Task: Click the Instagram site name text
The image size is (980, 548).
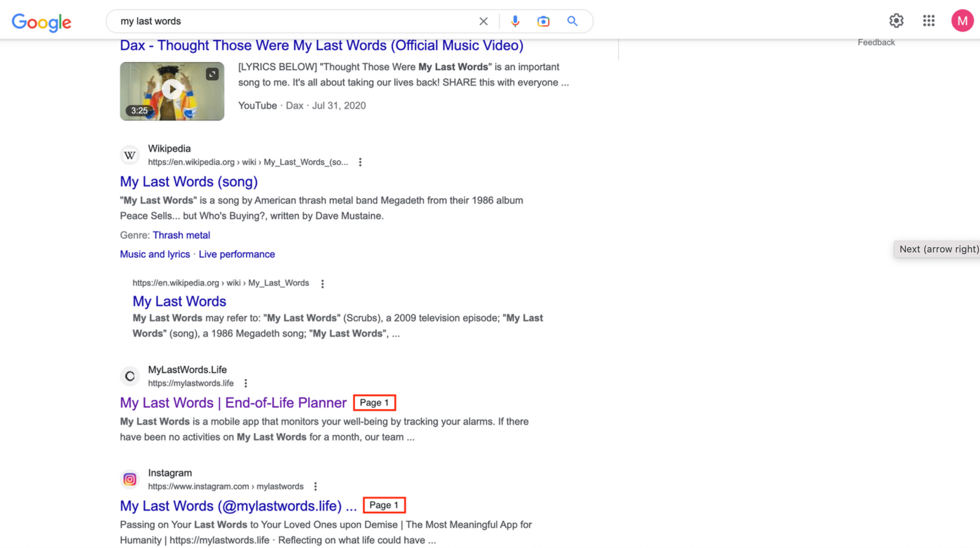Action: 170,473
